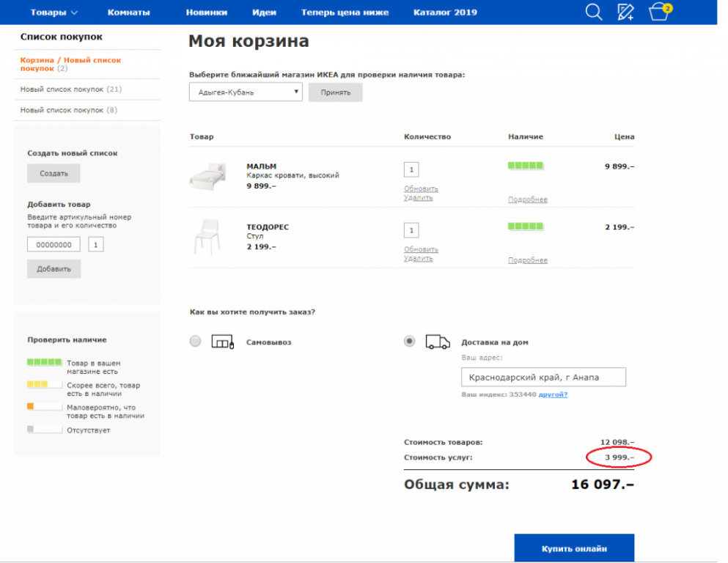The height and width of the screenshot is (563, 728).
Task: Click the green in-stock legend bar
Action: [45, 362]
